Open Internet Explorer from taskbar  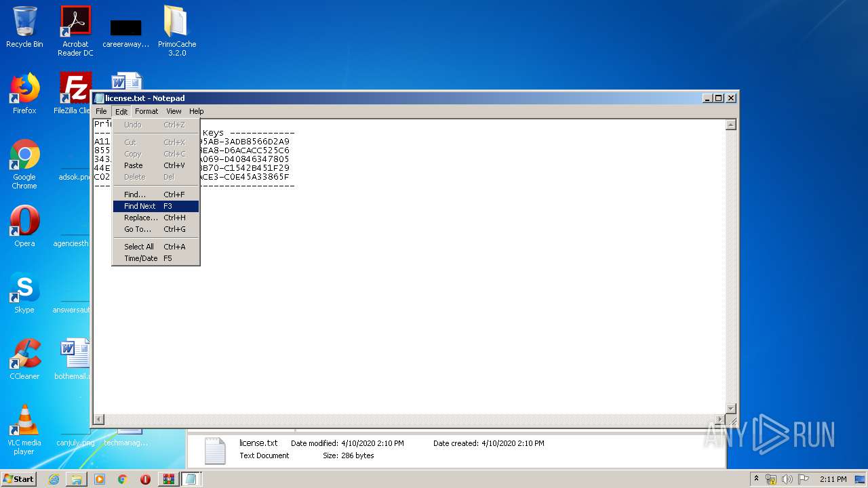(x=54, y=479)
